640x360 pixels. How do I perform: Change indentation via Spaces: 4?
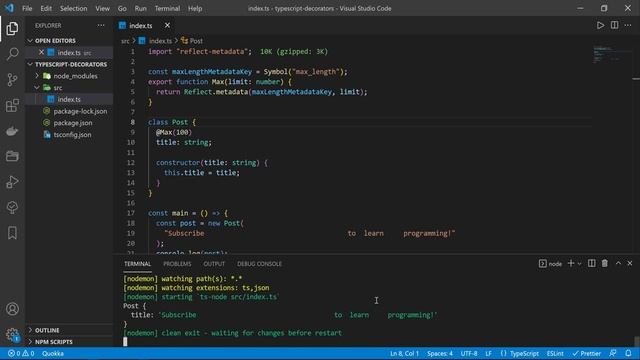[x=440, y=353]
